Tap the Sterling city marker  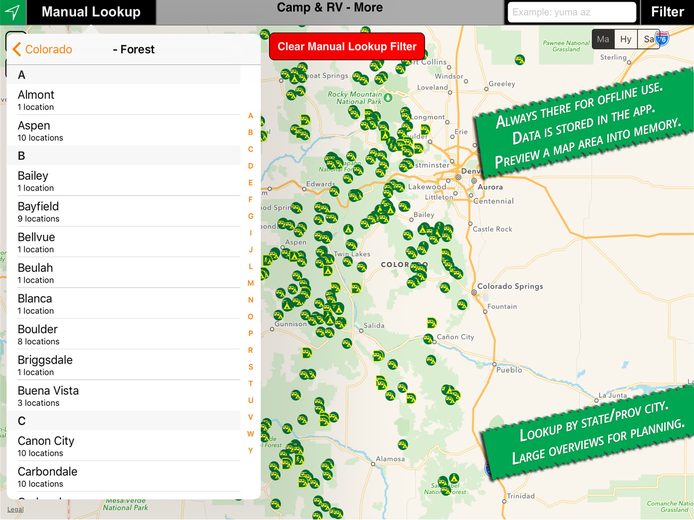629,62
